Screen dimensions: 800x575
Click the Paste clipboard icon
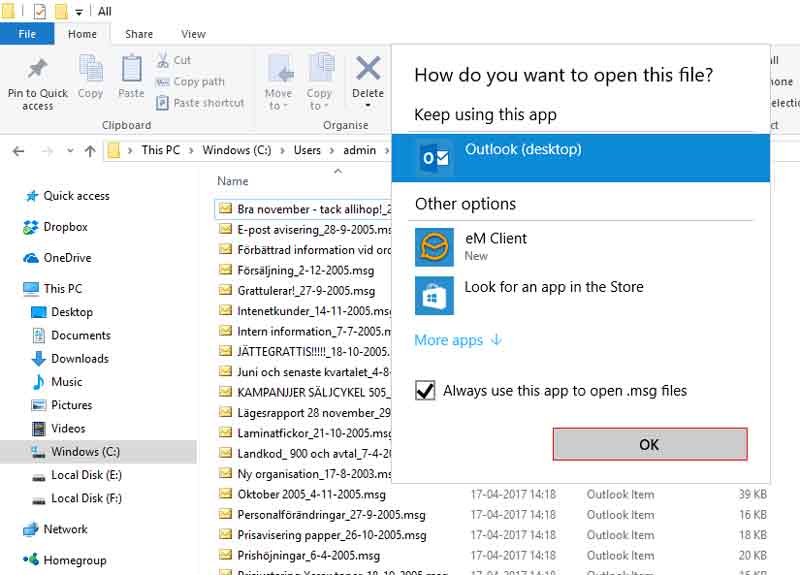click(x=131, y=68)
